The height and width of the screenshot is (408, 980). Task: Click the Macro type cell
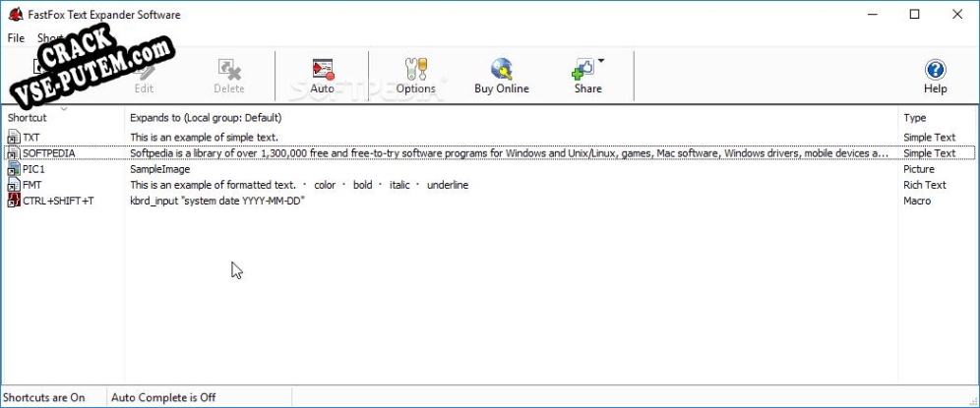[x=917, y=201]
